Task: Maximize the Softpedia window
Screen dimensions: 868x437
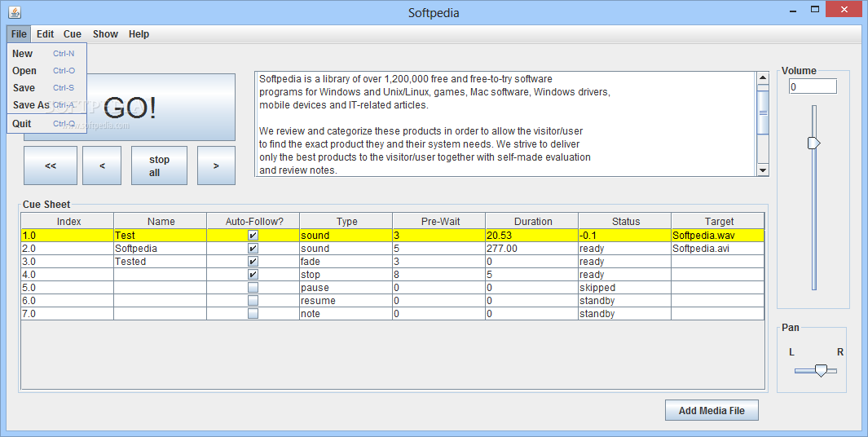Action: [815, 10]
